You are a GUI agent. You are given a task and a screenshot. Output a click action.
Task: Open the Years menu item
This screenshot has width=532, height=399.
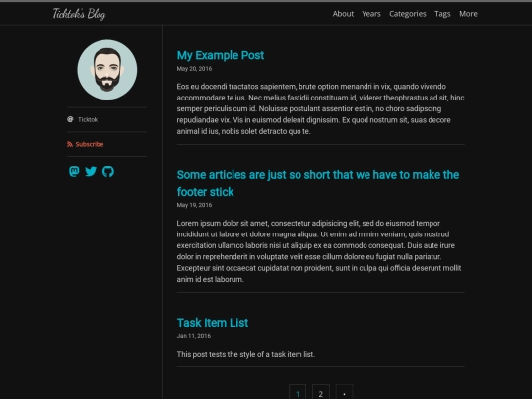point(371,14)
